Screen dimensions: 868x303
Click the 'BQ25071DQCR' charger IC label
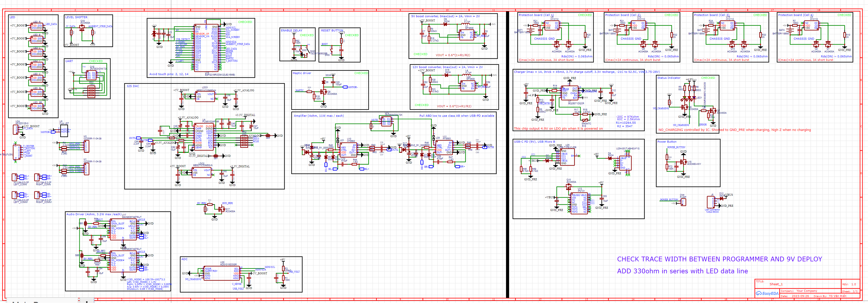tap(576, 103)
